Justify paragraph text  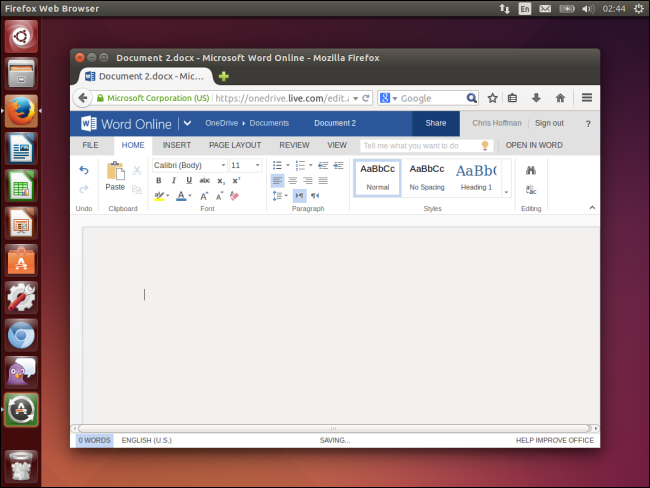323,180
